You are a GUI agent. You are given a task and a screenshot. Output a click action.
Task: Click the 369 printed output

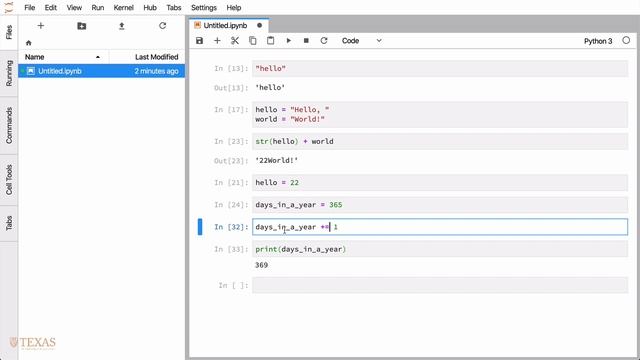(x=261, y=265)
